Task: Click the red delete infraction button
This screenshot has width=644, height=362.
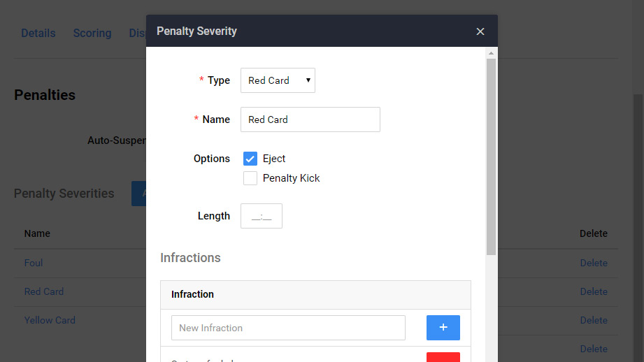Action: 443,357
